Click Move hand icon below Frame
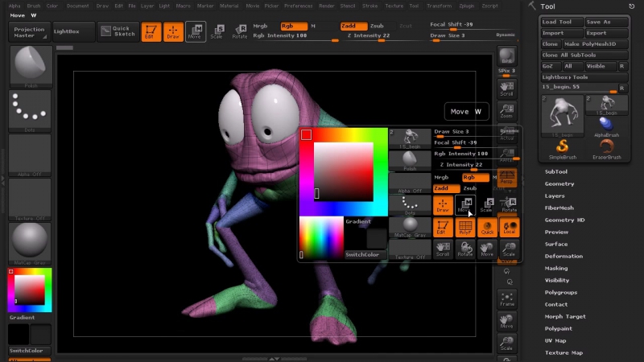The width and height of the screenshot is (644, 362). click(507, 321)
